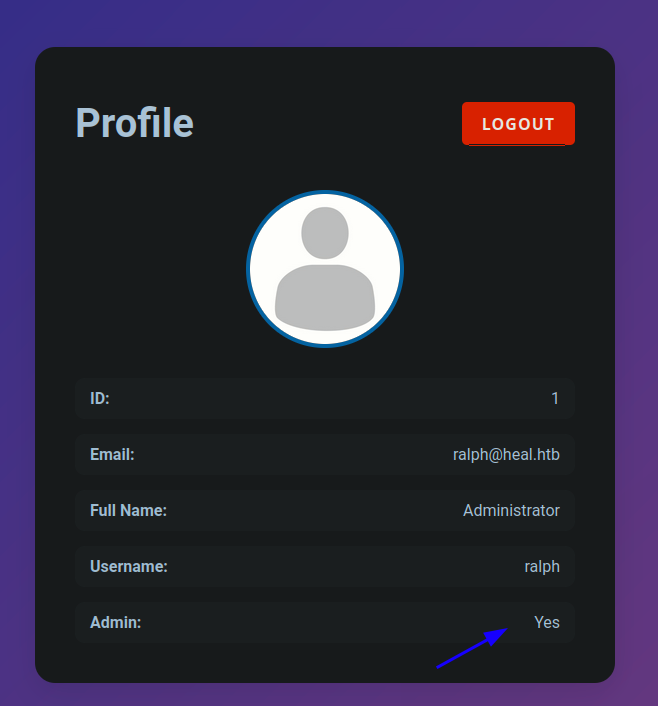Click the empty middle of the Username row

[x=346, y=566]
